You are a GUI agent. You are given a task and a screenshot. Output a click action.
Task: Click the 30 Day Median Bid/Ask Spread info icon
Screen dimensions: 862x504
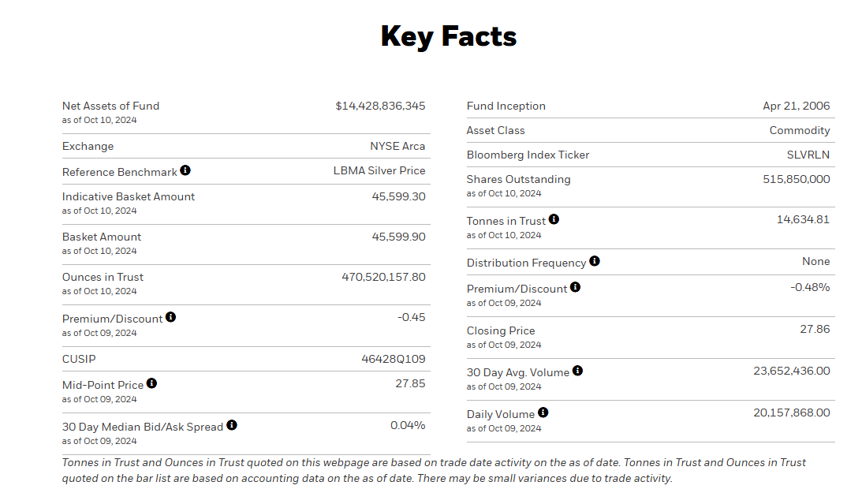(x=232, y=425)
